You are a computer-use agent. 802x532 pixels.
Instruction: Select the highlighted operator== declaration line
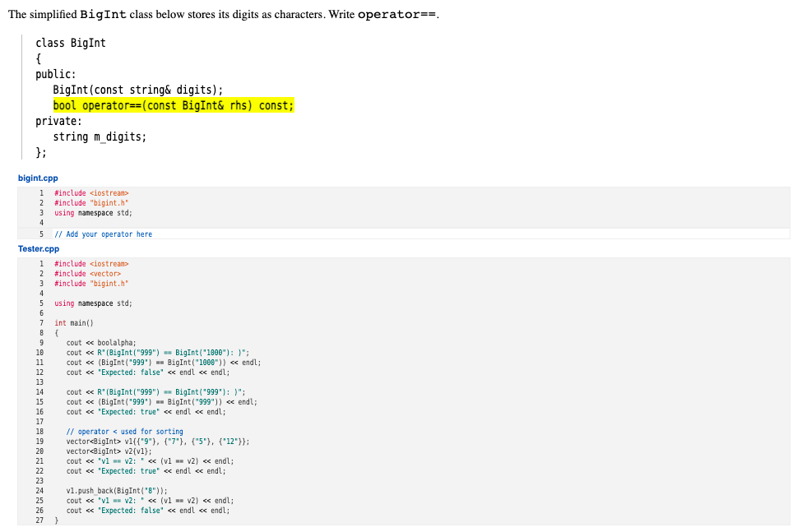tap(173, 105)
